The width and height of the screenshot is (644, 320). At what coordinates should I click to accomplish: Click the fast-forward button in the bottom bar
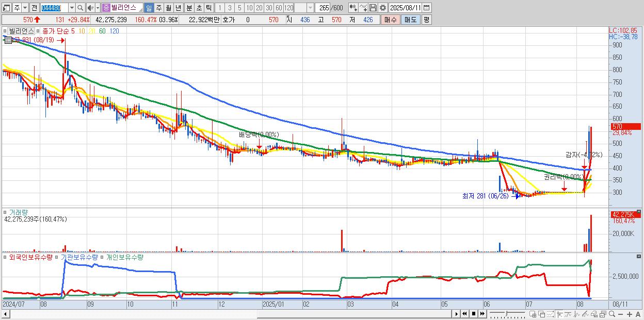coord(482,313)
